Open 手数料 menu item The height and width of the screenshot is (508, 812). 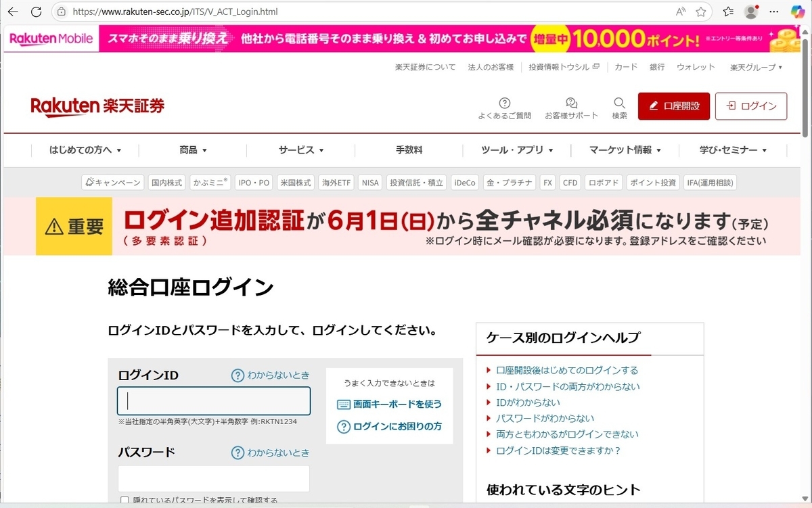pyautogui.click(x=409, y=150)
